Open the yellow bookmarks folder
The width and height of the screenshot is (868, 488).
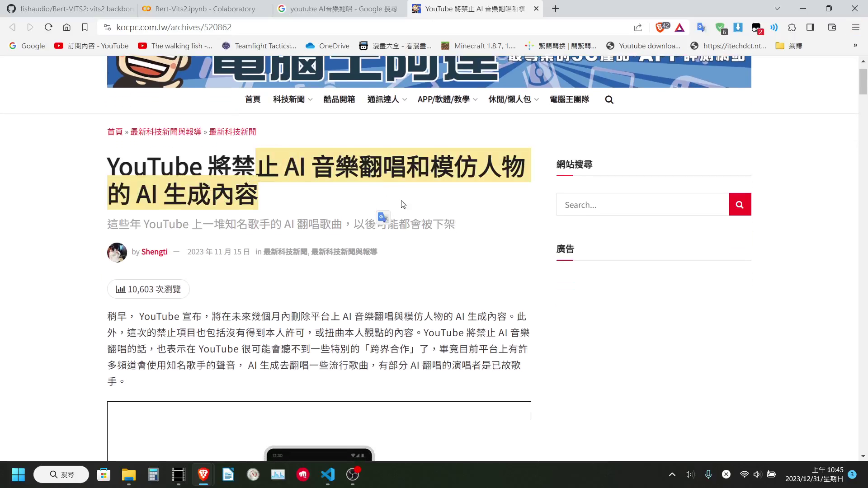pos(789,46)
